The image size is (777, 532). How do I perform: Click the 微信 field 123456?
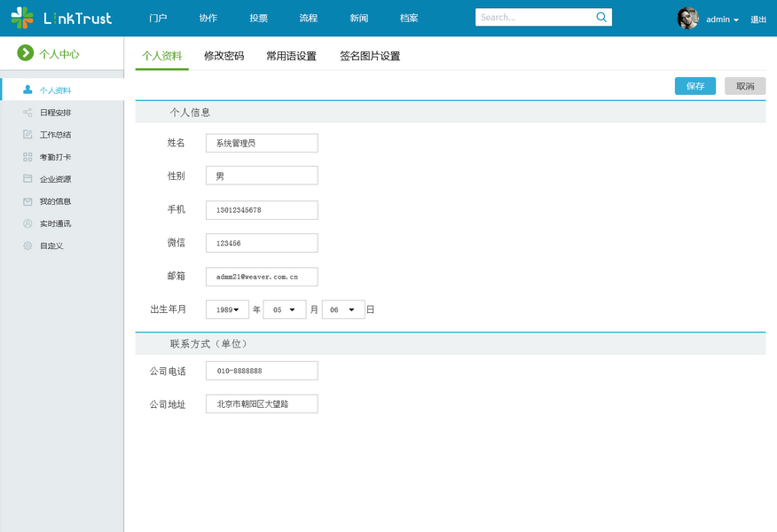coord(263,243)
